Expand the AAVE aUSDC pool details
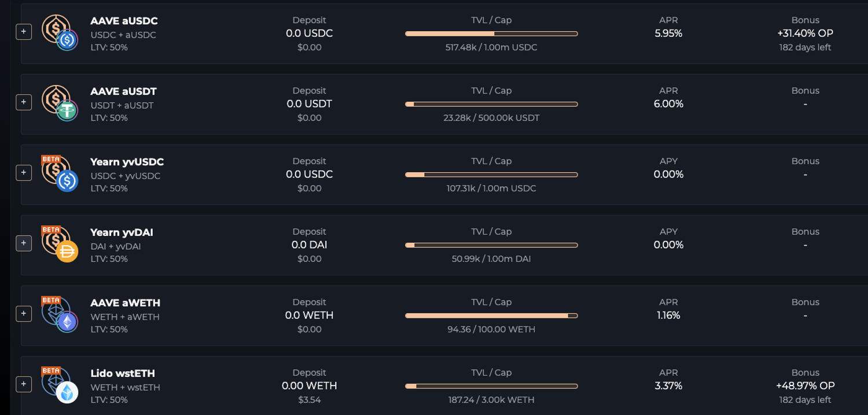Image resolution: width=868 pixels, height=415 pixels. pyautogui.click(x=24, y=31)
